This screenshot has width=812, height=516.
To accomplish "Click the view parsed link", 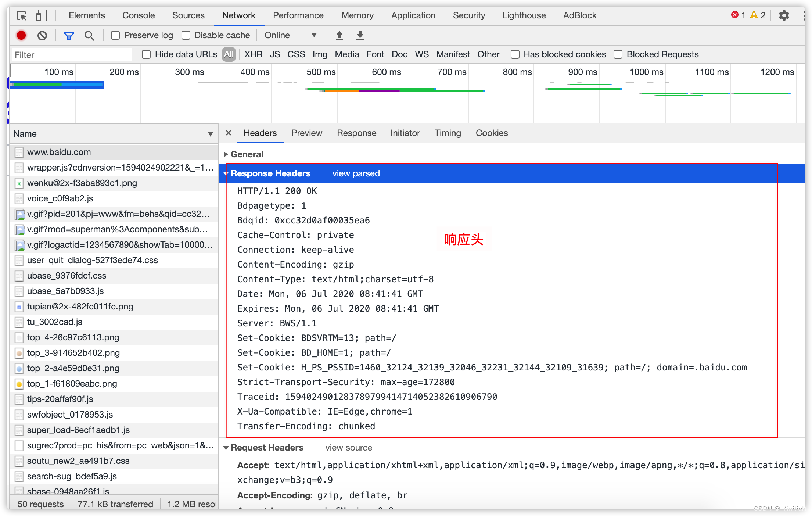I will click(x=356, y=173).
